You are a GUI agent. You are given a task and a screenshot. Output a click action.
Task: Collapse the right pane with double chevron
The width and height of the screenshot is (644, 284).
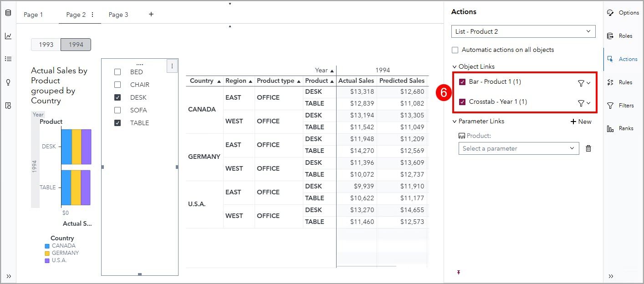pos(611,276)
